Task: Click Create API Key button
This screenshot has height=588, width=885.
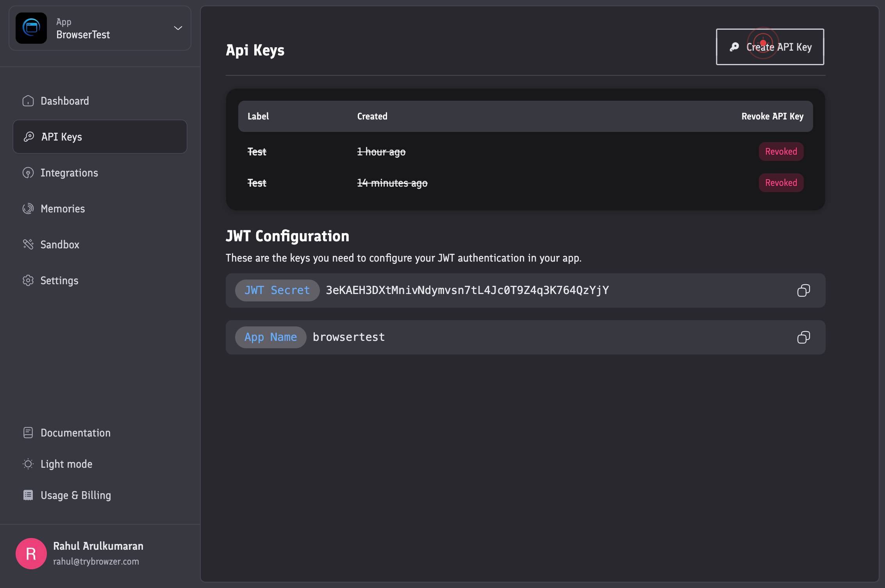Action: tap(770, 47)
